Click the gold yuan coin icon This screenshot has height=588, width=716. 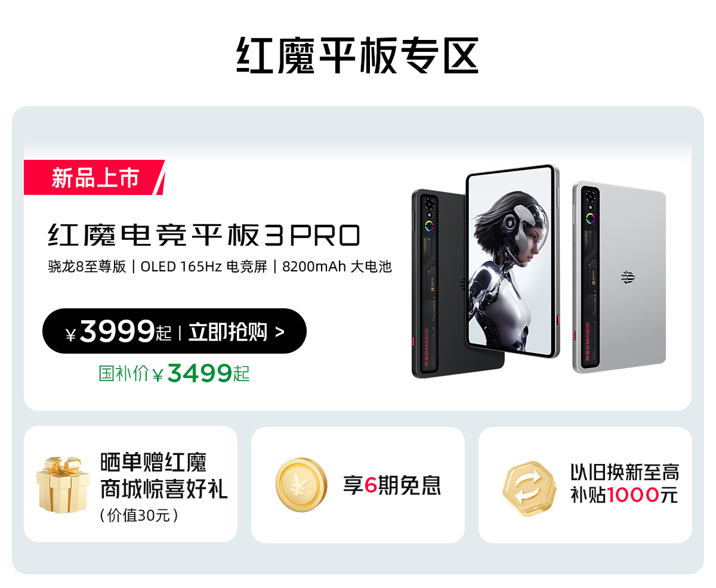pos(301,485)
